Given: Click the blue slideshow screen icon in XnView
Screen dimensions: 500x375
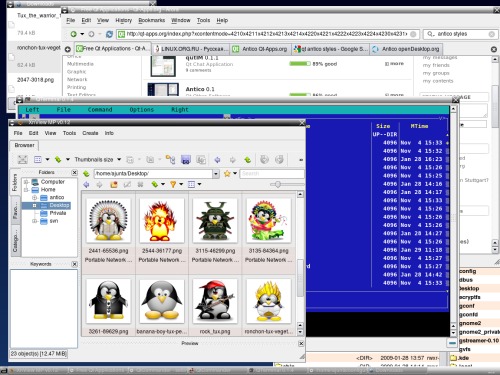Looking at the screenshot, I should (x=186, y=160).
